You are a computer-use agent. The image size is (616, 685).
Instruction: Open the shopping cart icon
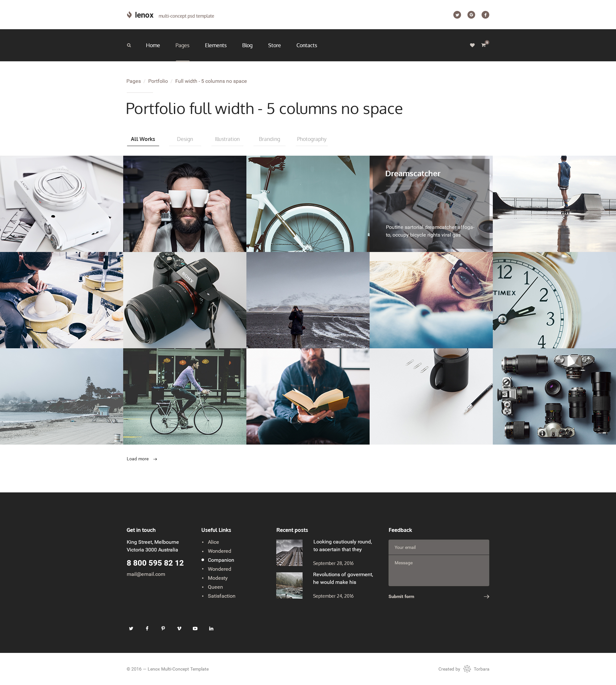click(483, 45)
